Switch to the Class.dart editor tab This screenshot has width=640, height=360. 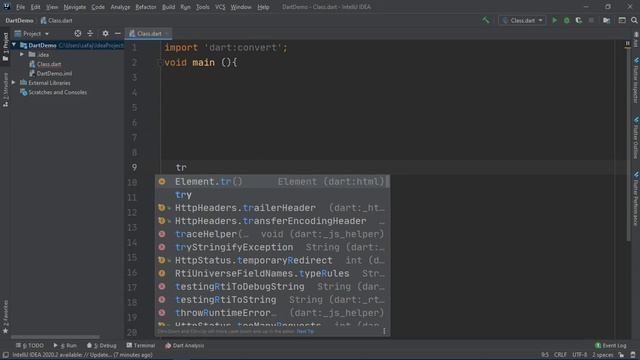tap(149, 33)
